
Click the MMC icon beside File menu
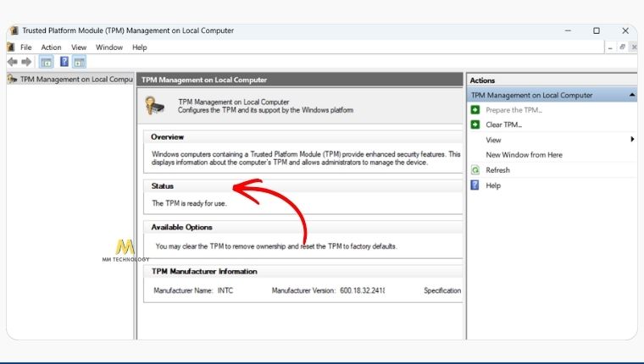(11, 47)
